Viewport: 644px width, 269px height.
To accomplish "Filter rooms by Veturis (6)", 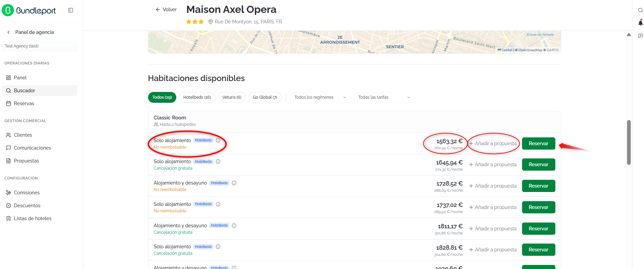I will (x=232, y=97).
